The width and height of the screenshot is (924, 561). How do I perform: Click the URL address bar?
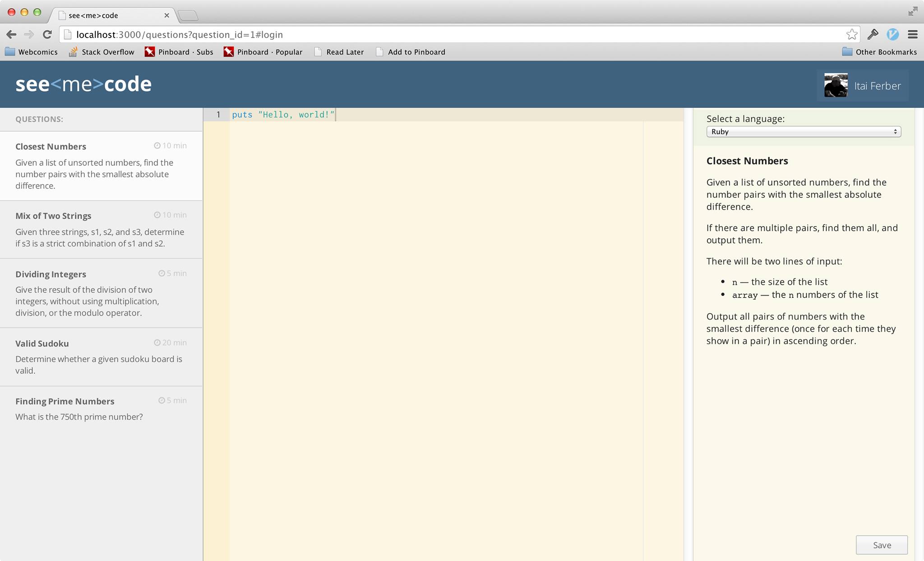[451, 35]
